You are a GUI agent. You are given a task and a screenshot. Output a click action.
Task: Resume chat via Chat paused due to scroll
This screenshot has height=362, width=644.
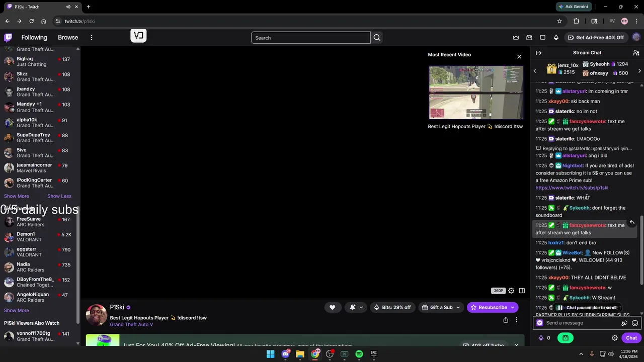tap(587, 308)
